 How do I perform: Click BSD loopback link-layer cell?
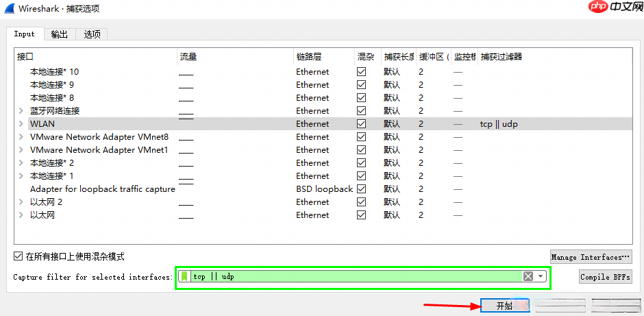tap(325, 189)
